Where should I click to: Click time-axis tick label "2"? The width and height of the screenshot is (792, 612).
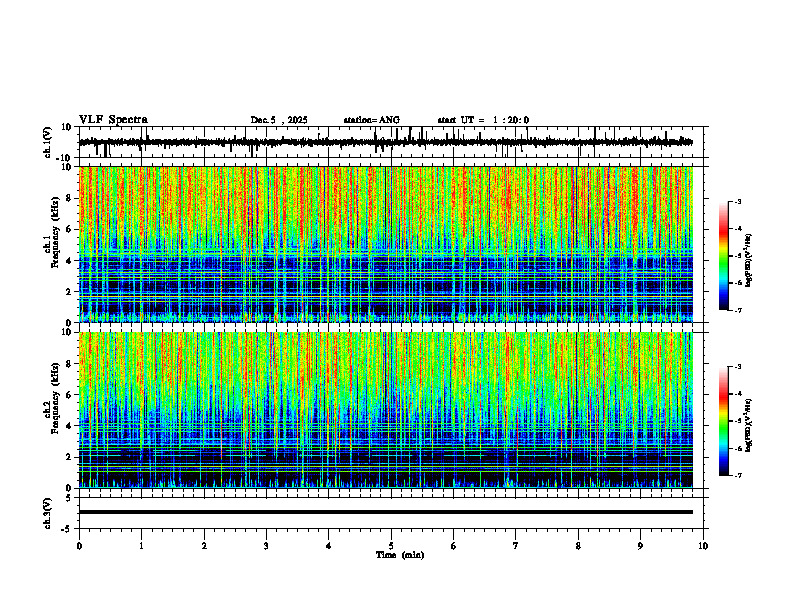(204, 546)
